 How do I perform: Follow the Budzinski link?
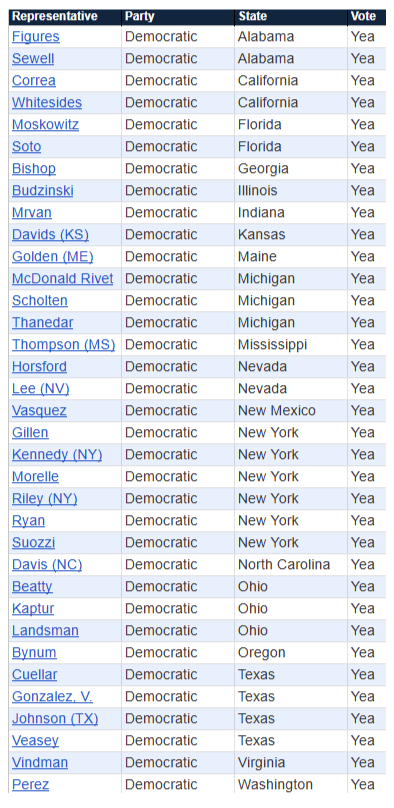43,191
